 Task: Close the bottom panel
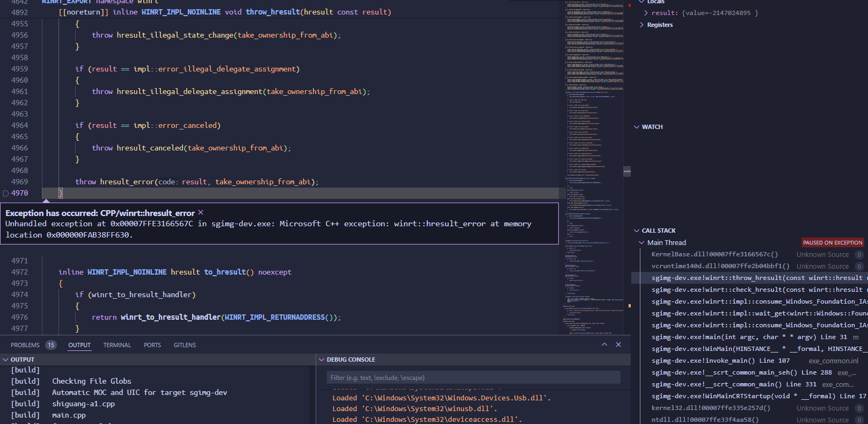[618, 344]
